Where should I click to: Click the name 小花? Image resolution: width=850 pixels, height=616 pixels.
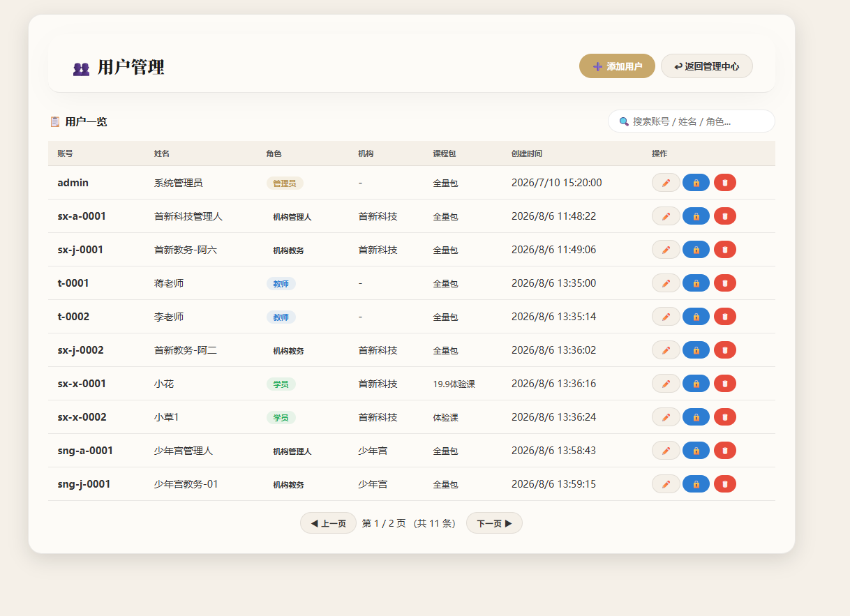(x=164, y=384)
